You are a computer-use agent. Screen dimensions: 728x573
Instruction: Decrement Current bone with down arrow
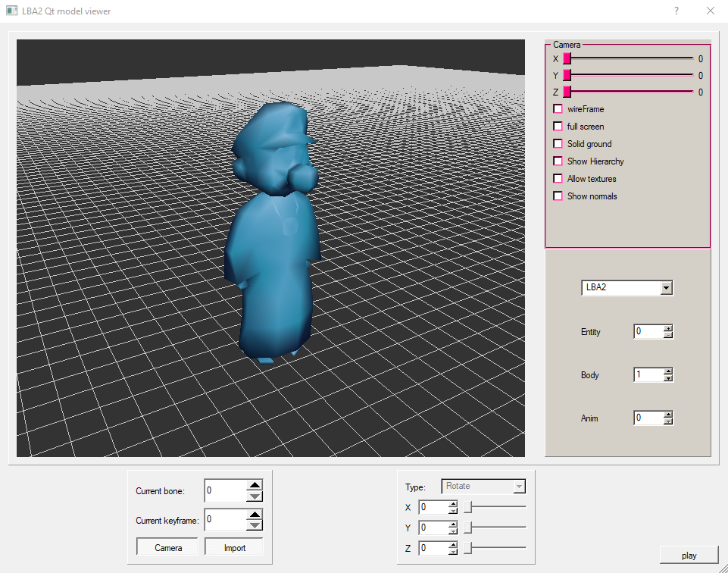click(255, 496)
